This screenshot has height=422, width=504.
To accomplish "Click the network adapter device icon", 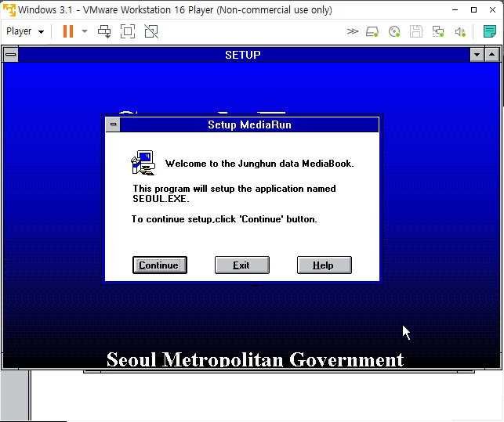I will coord(438,31).
